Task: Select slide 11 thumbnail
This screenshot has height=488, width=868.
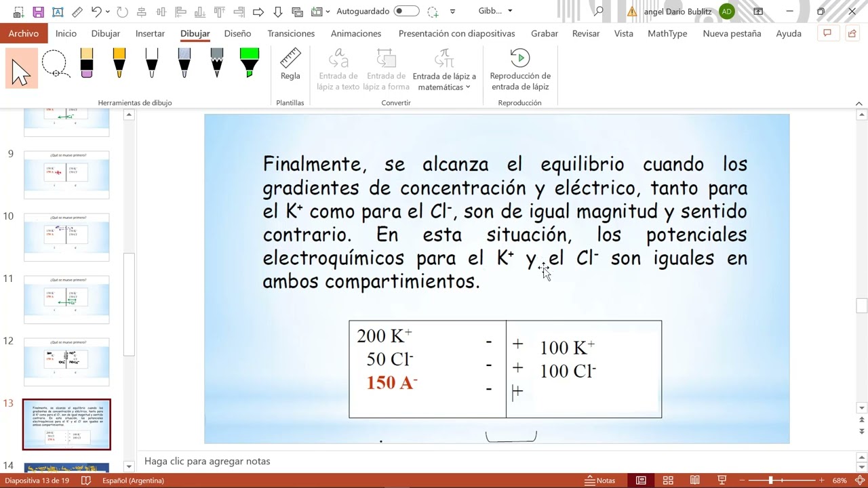Action: (66, 300)
